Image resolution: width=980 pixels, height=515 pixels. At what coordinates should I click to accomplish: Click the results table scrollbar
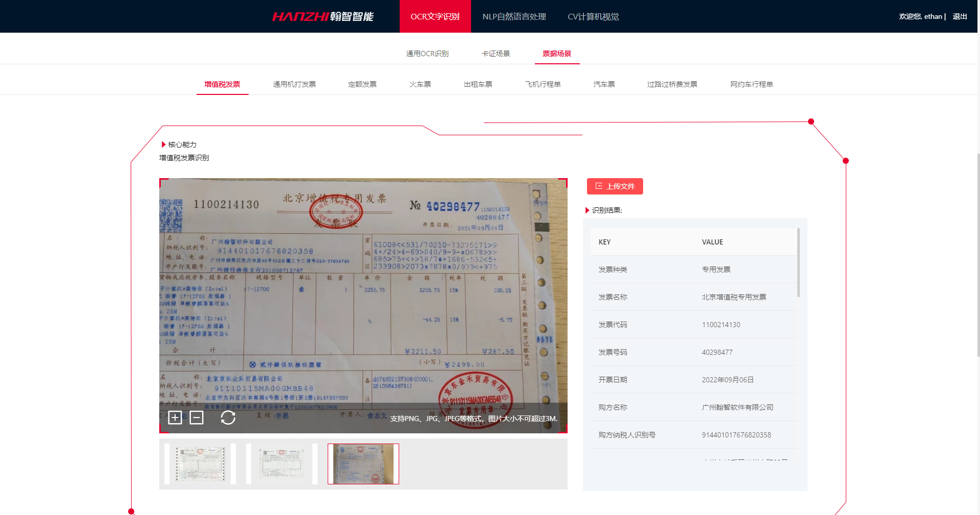pyautogui.click(x=798, y=263)
